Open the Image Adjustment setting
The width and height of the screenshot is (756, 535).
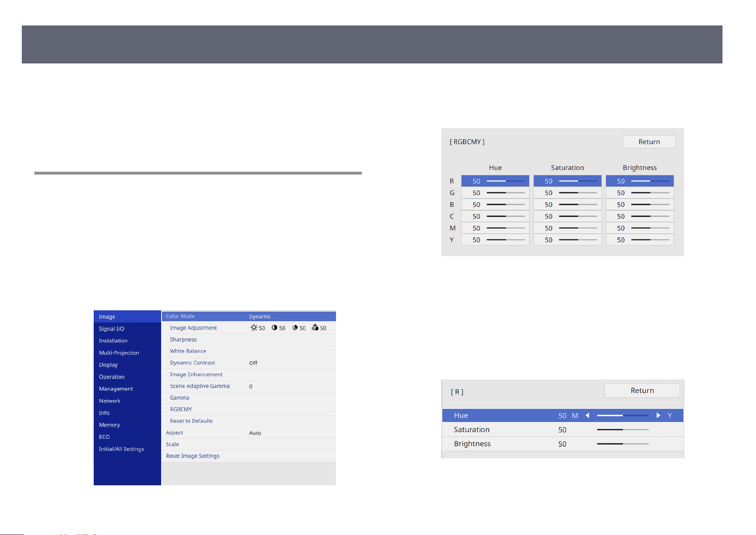pyautogui.click(x=249, y=328)
